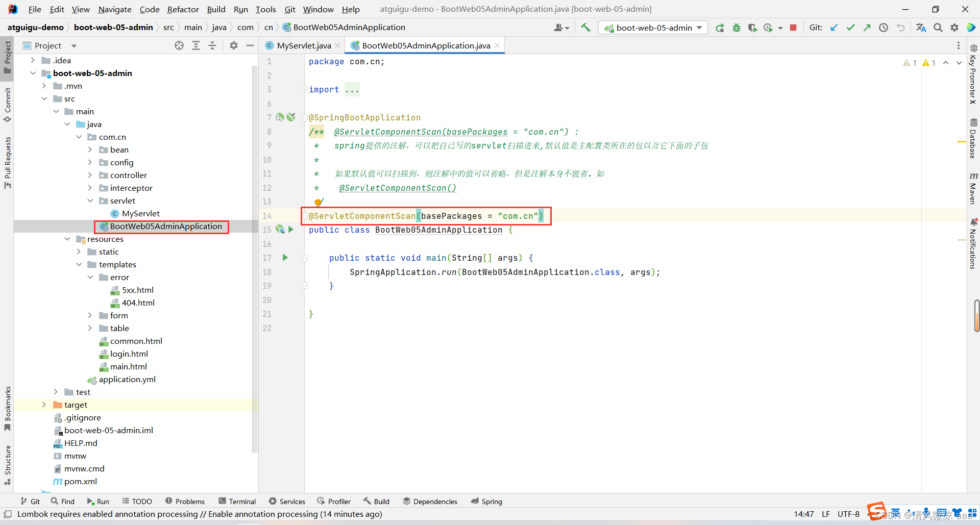Viewport: 980px width, 525px height.
Task: Expand the controller package
Action: point(90,175)
